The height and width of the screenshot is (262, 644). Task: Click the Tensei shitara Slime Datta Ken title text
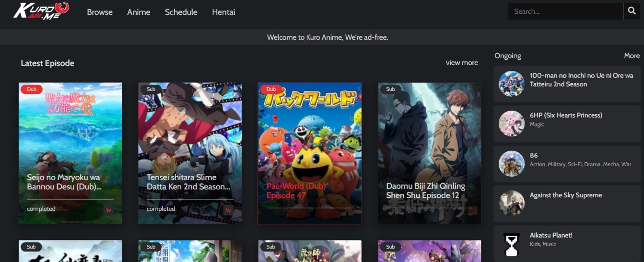click(188, 182)
